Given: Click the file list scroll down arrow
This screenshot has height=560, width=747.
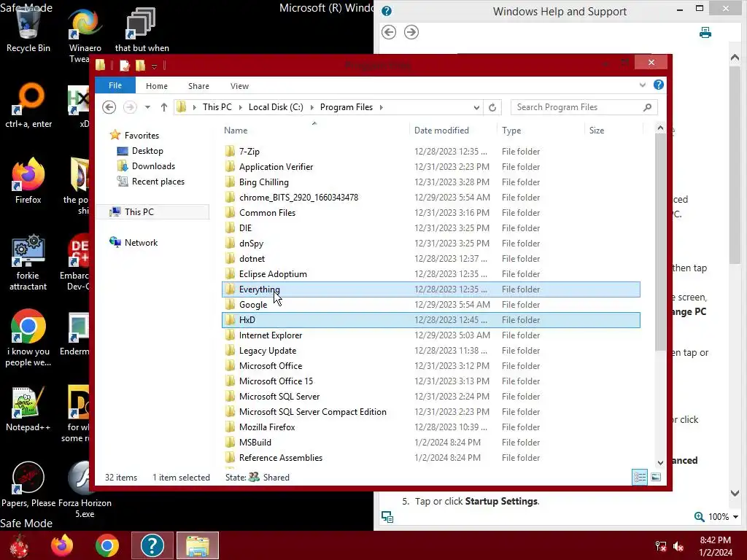Looking at the screenshot, I should pyautogui.click(x=660, y=462).
